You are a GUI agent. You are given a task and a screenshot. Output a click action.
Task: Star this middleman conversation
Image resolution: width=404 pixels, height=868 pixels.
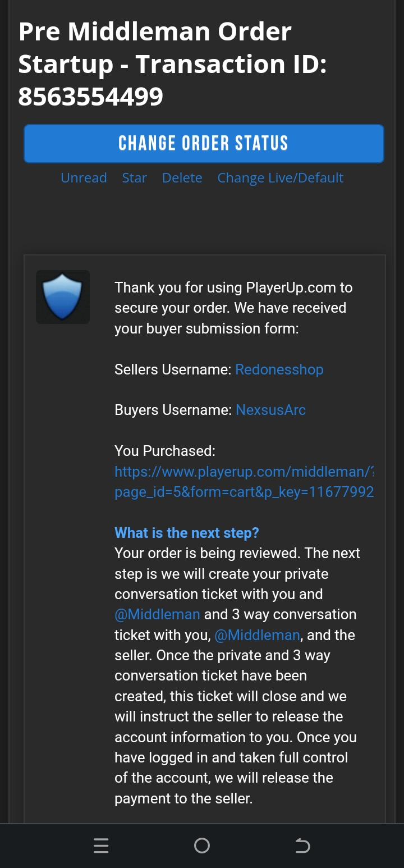point(134,177)
